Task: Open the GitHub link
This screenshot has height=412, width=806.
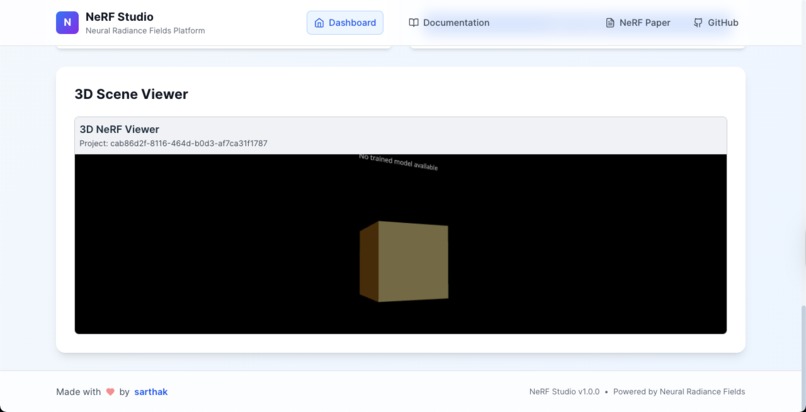Action: [x=716, y=23]
